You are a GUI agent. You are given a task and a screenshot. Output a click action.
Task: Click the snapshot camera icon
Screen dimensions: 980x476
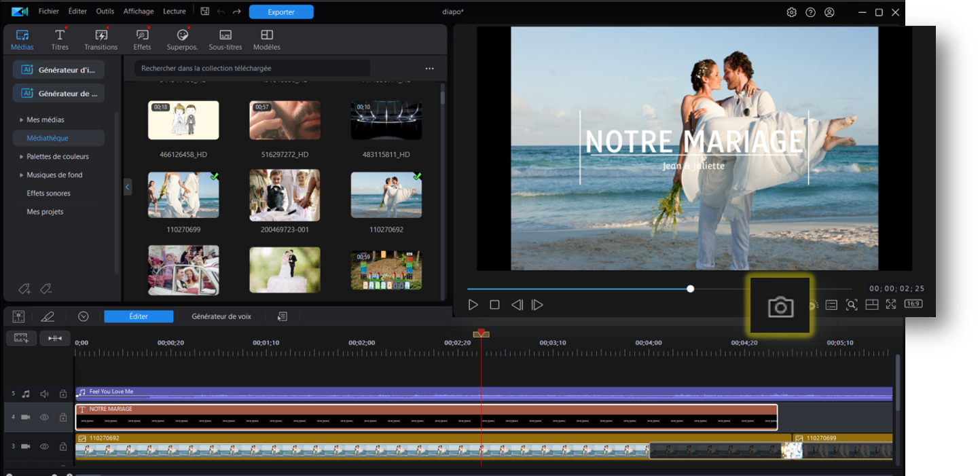[x=780, y=308]
